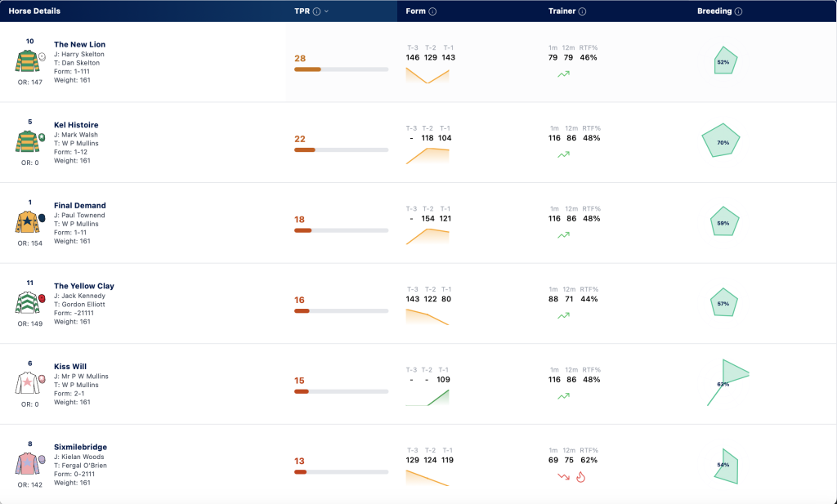The width and height of the screenshot is (837, 504).
Task: Click Sixmilebridge declining form sparkline
Action: point(427,479)
